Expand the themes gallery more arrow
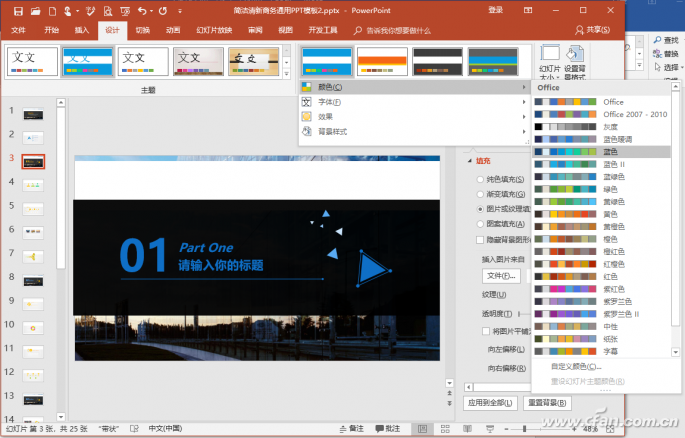 [x=287, y=74]
